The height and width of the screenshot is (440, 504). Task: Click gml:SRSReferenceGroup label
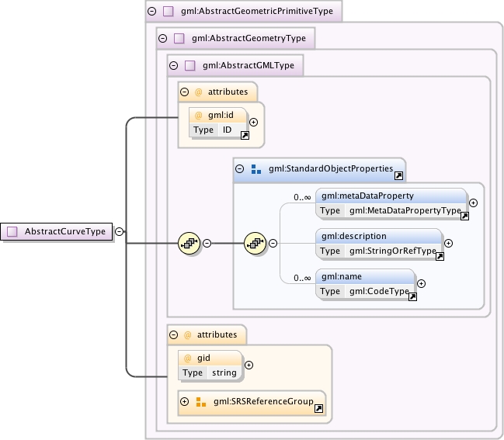[x=263, y=401]
